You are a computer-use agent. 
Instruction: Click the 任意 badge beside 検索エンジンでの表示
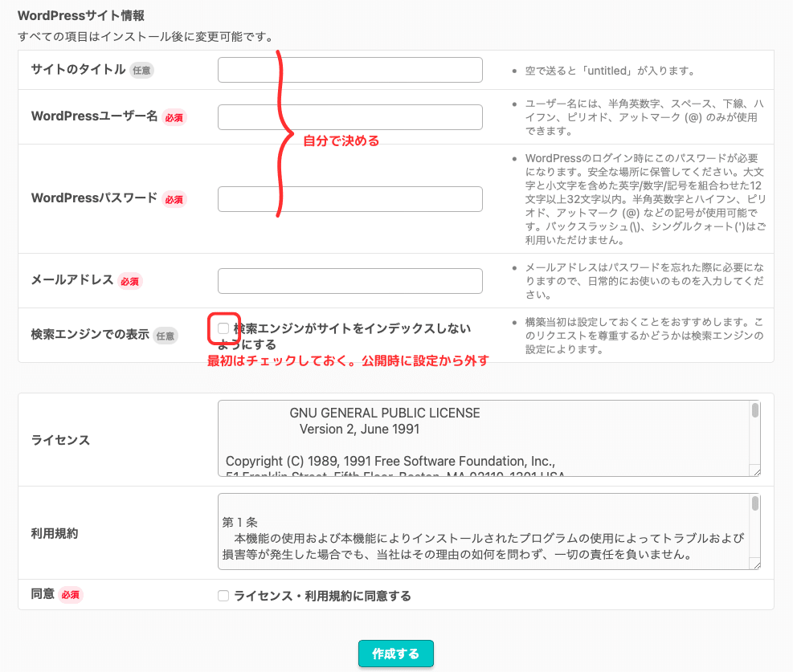pyautogui.click(x=166, y=336)
